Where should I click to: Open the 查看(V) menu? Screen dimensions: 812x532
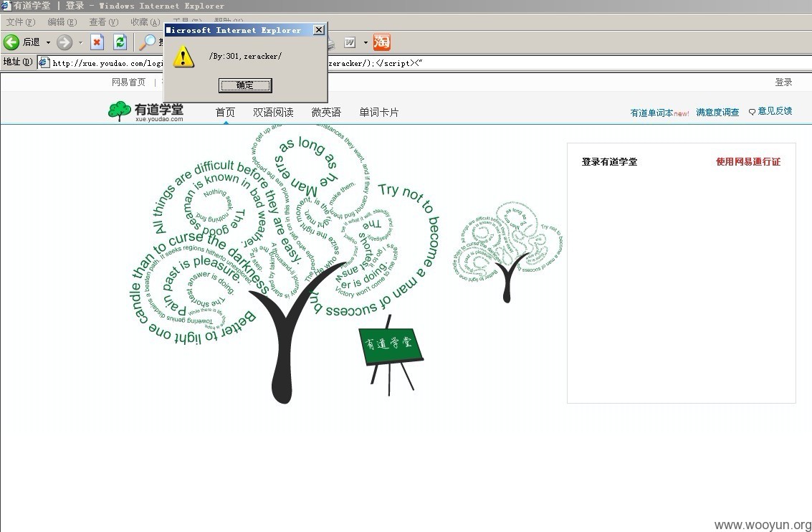tap(104, 22)
